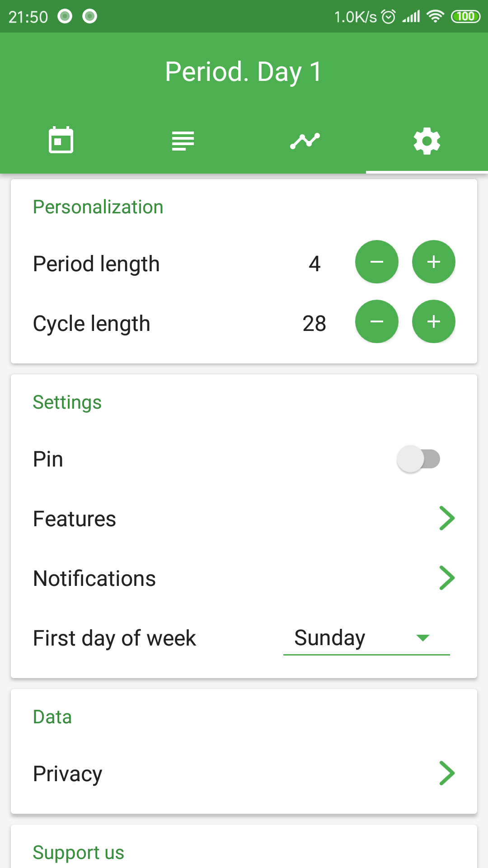Tap the Notifications settings row
Viewport: 488px width, 868px height.
(244, 578)
